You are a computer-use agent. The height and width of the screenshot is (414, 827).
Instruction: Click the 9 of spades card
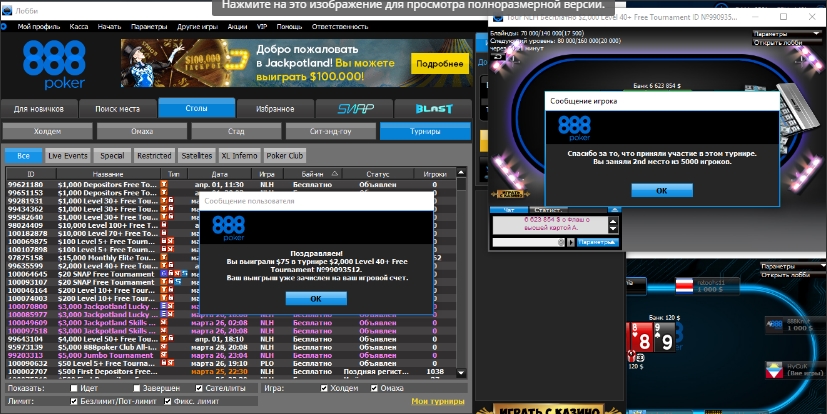point(664,338)
